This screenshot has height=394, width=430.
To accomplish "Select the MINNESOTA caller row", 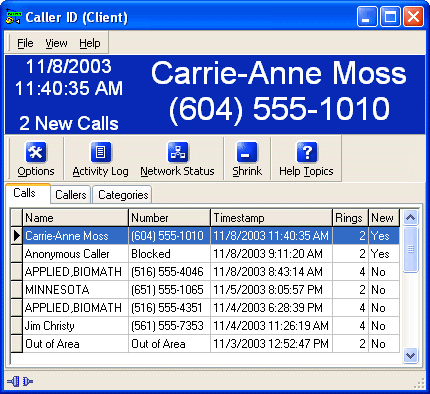I will [211, 290].
